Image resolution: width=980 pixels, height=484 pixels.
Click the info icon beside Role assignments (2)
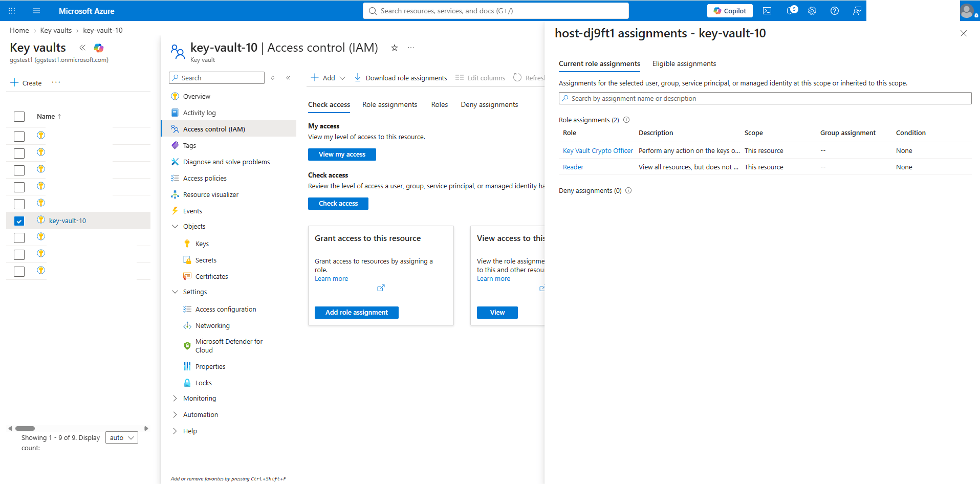[x=626, y=120]
